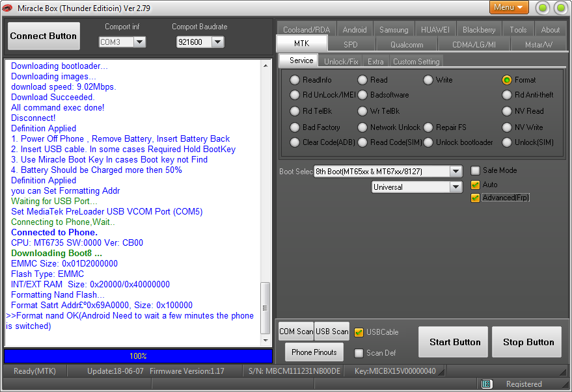The image size is (572, 392).
Task: Expand the Boot Select 8th Boot dropdown
Action: click(x=456, y=171)
